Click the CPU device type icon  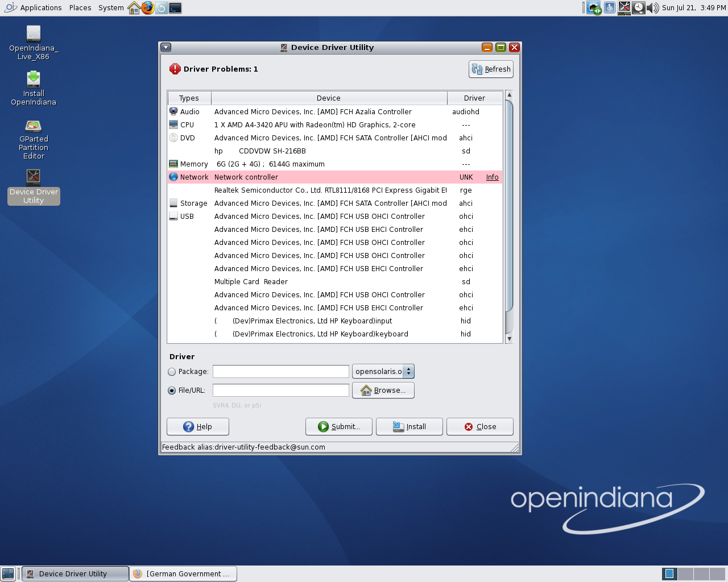pos(173,124)
